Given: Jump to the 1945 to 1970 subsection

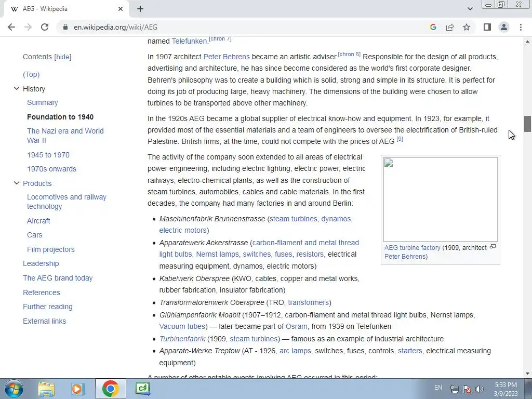Looking at the screenshot, I should tap(48, 155).
